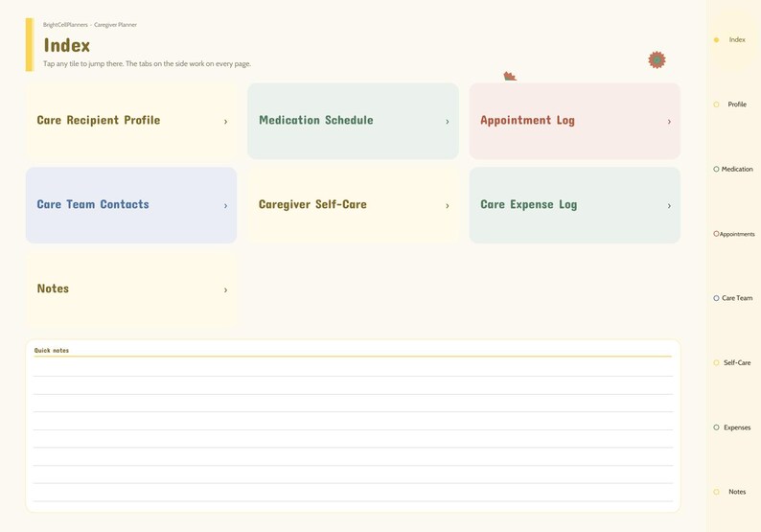Image resolution: width=761 pixels, height=532 pixels.
Task: Open the Caregiver Self-Care tile
Action: (353, 205)
